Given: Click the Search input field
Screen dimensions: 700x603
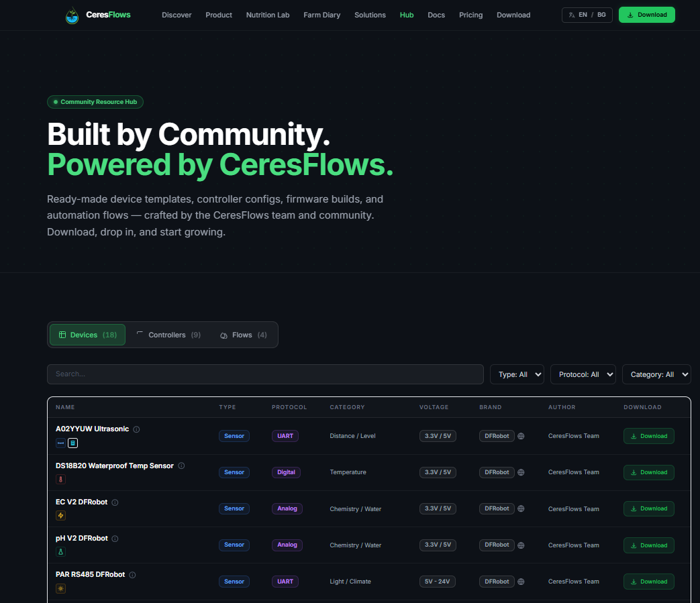Looking at the screenshot, I should coord(265,374).
